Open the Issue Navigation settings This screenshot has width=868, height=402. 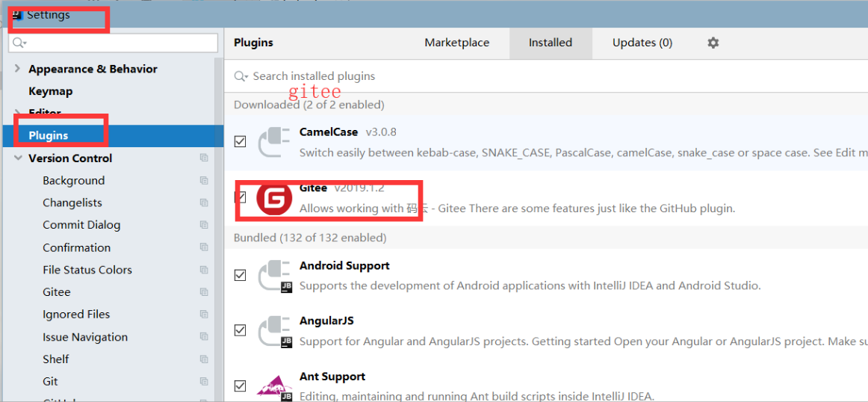click(85, 337)
